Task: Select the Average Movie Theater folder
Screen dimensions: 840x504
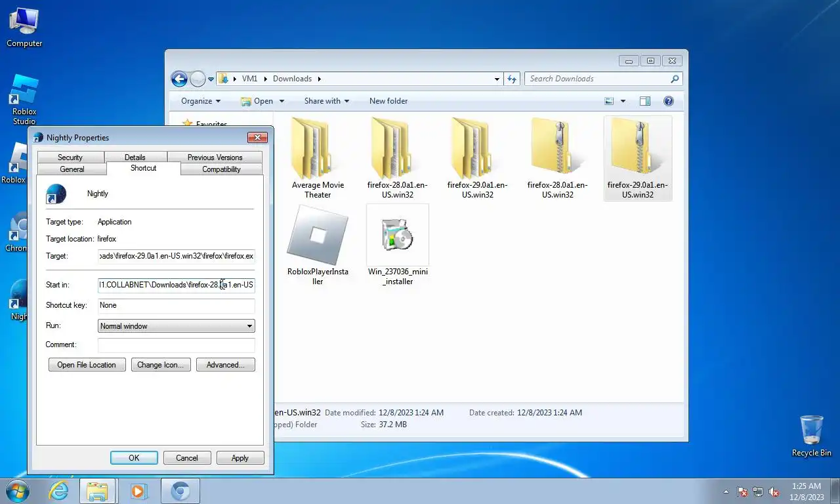Action: pos(318,158)
